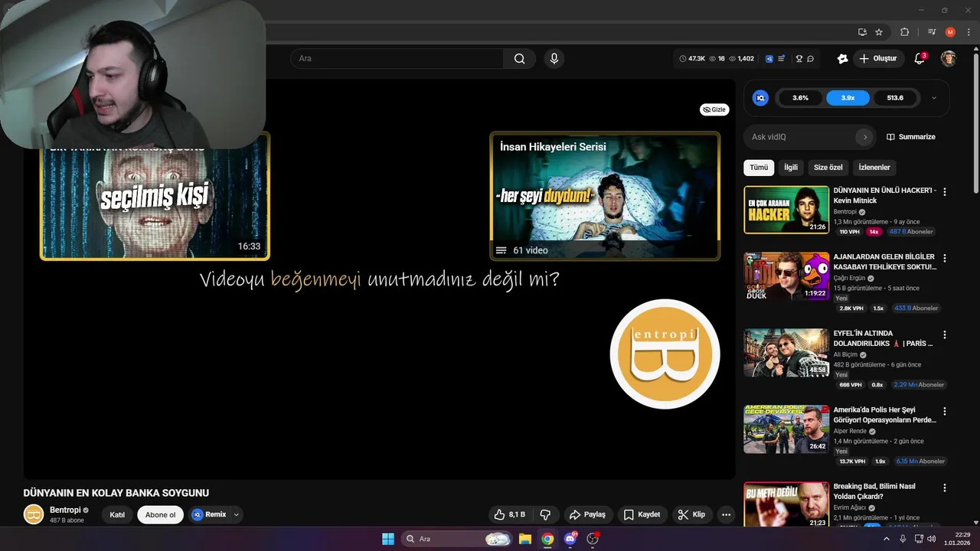
Task: Focus the YouTube Ara search field
Action: coord(397,59)
